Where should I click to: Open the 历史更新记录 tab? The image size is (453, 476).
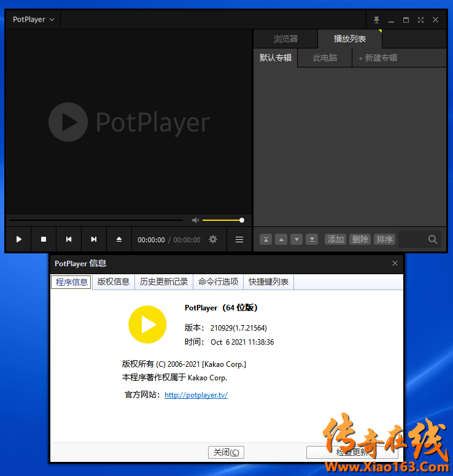[x=164, y=282]
